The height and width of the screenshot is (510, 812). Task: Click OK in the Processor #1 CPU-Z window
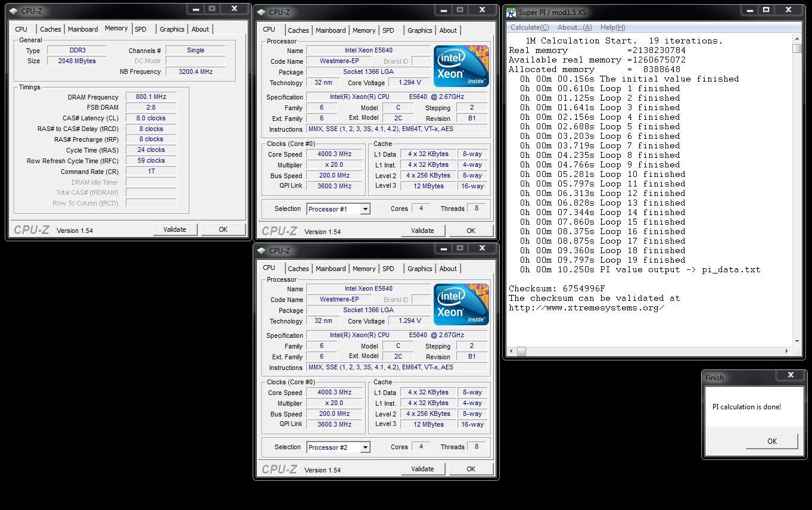click(471, 231)
